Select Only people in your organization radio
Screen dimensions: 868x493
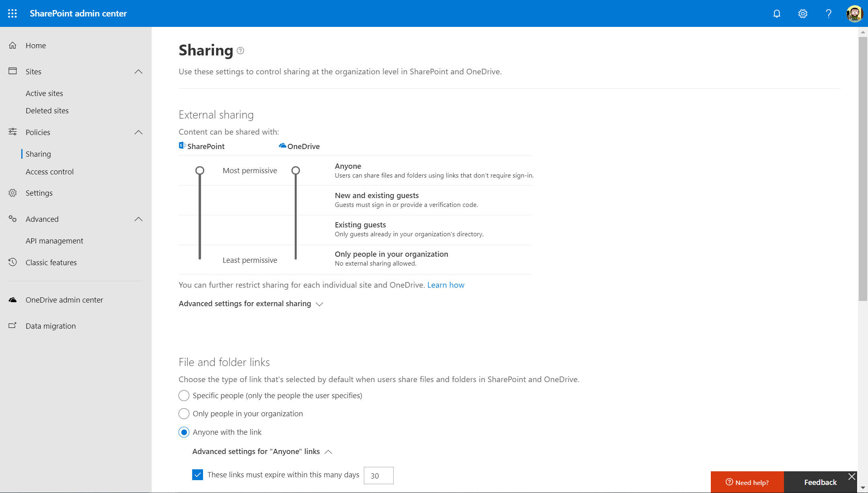pyautogui.click(x=184, y=413)
